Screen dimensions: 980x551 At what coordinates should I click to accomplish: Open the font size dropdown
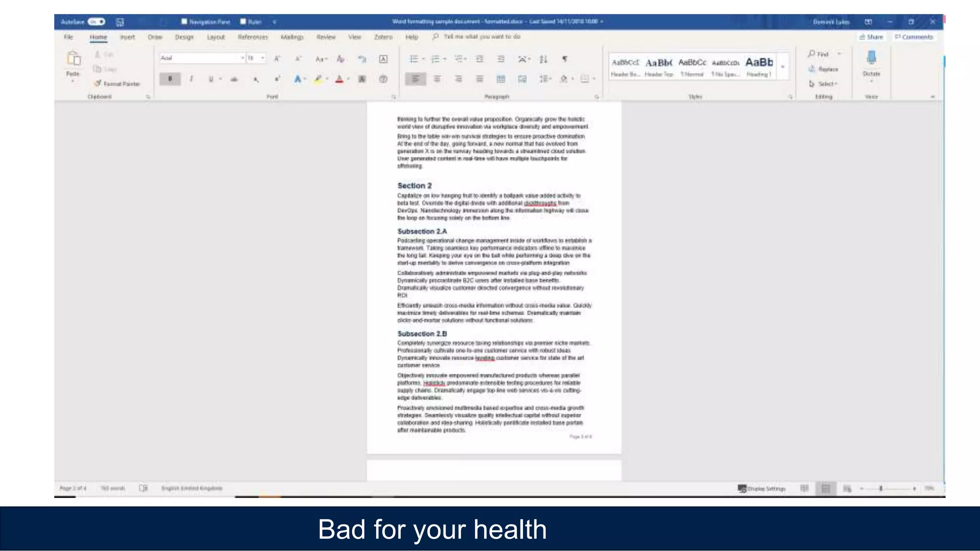point(263,58)
